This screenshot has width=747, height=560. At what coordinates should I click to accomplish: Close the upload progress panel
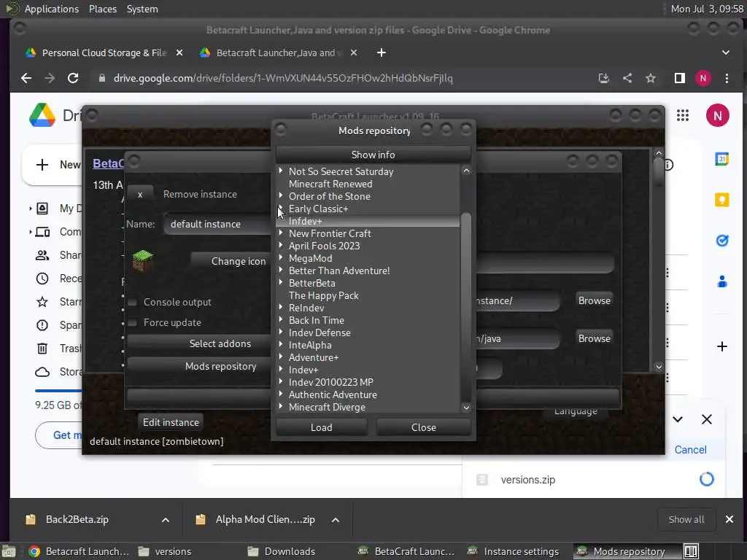pyautogui.click(x=707, y=419)
